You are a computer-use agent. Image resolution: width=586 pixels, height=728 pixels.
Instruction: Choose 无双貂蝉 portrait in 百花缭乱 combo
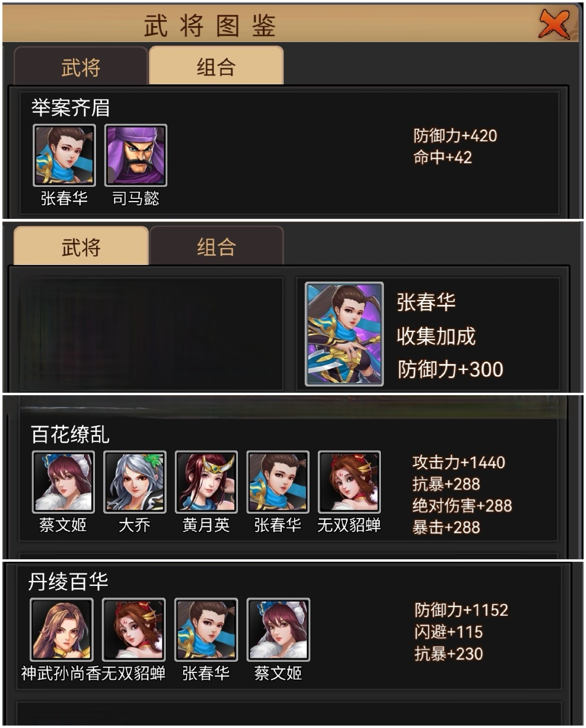(x=349, y=482)
